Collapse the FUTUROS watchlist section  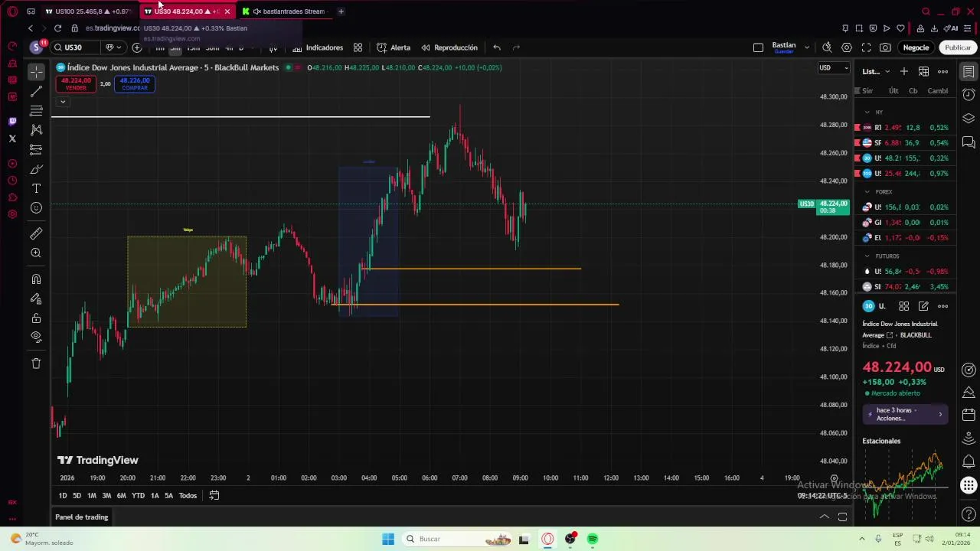[867, 256]
